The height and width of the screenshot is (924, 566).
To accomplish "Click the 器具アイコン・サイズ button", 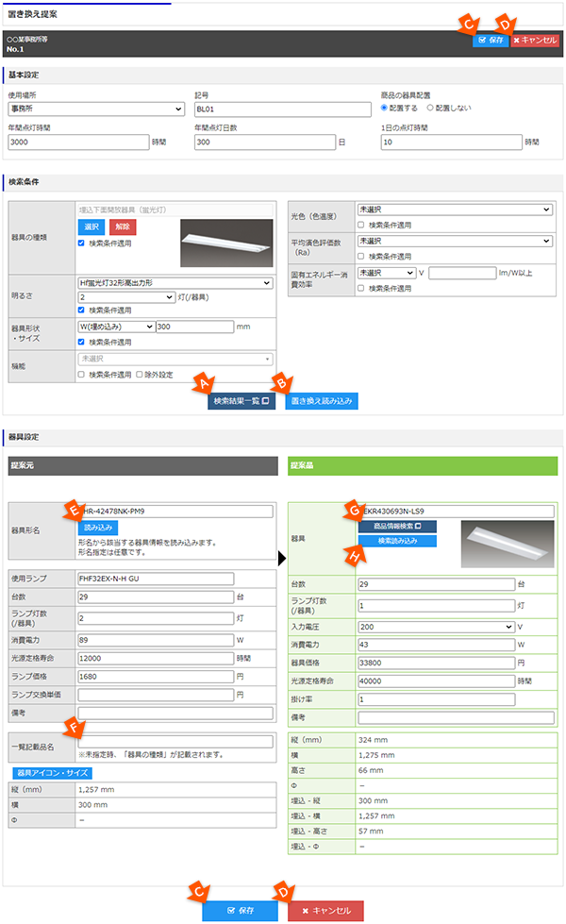I will (x=44, y=772).
